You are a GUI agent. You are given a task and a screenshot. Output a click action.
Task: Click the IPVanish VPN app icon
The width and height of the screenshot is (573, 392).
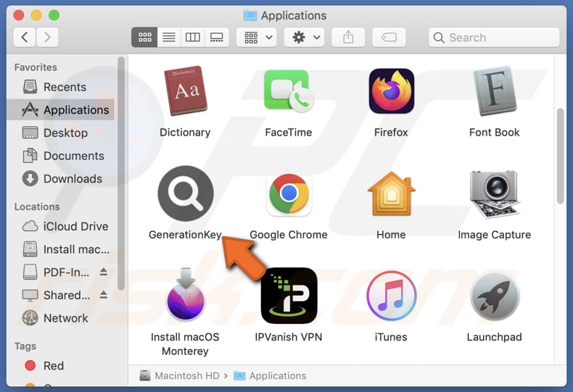click(289, 296)
